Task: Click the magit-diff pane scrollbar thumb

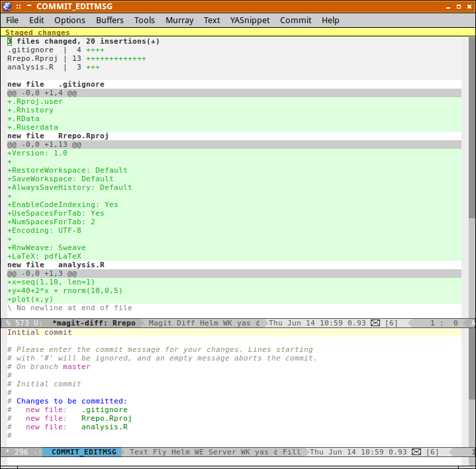Action: pos(472,128)
